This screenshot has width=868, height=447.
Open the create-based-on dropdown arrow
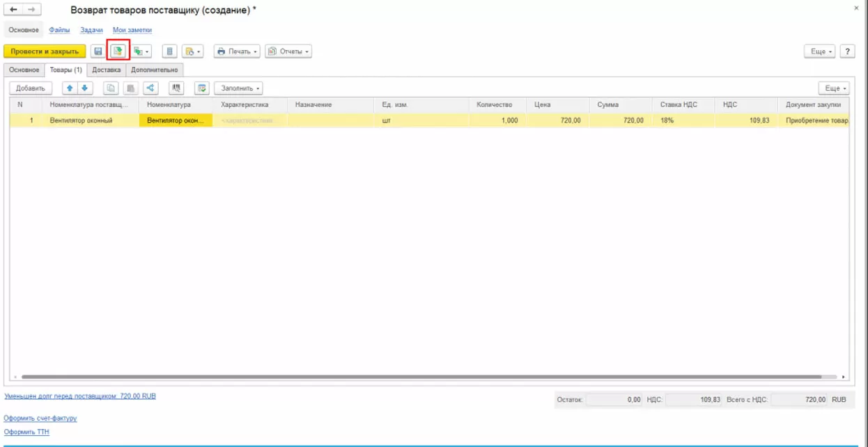coord(147,52)
